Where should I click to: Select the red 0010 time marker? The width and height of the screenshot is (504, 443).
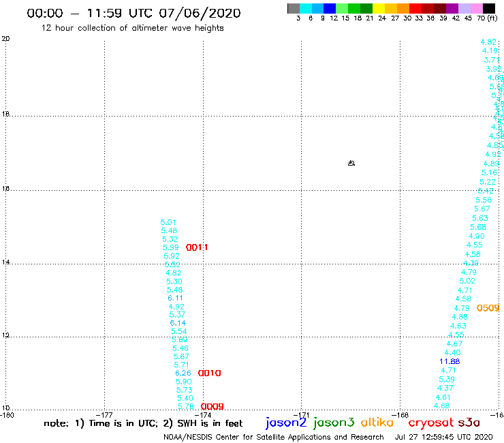click(x=209, y=373)
